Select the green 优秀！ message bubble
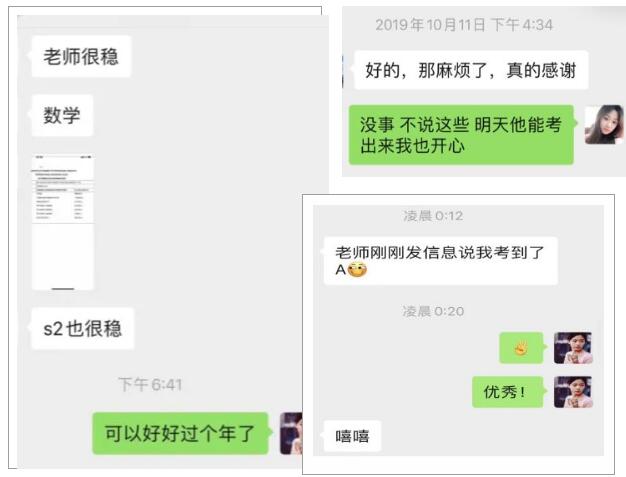 pyautogui.click(x=507, y=392)
